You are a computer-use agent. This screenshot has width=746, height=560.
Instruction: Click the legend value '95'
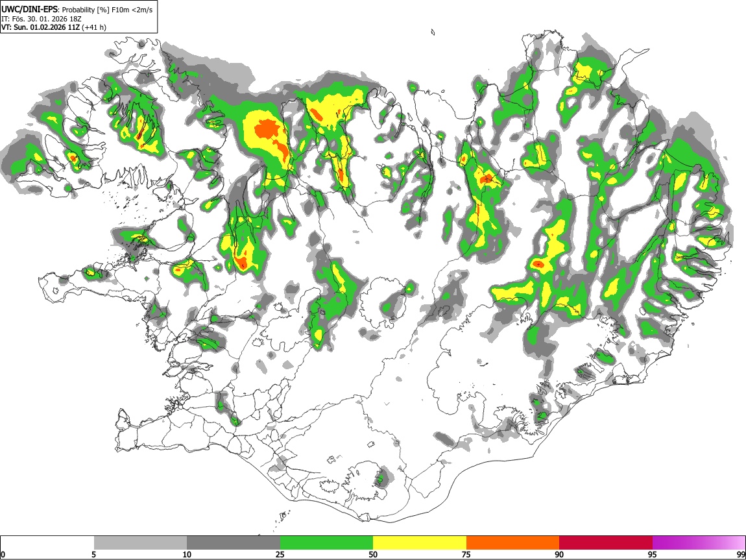coord(653,554)
